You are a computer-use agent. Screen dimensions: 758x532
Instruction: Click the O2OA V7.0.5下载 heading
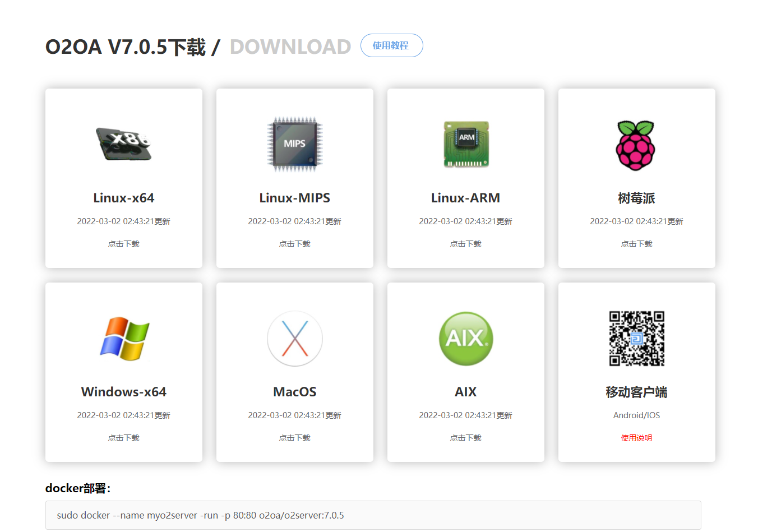(x=126, y=47)
